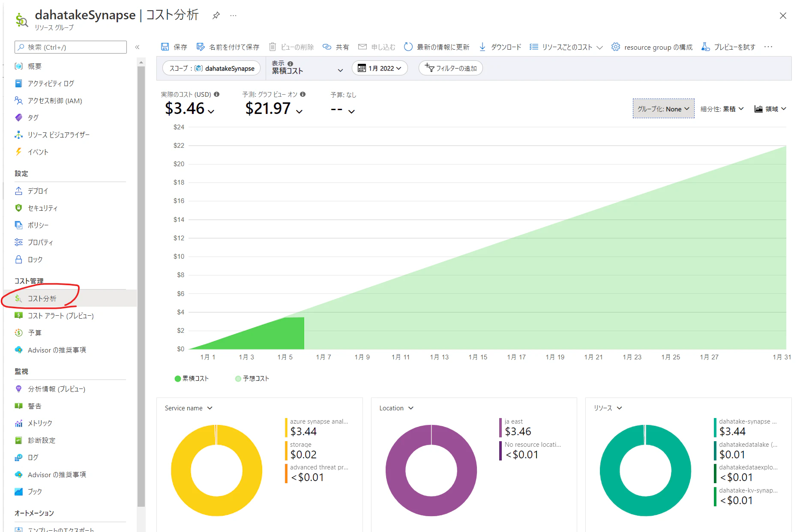Screen dimensions: 800x532
Task: Open the グループ化: None dropdown
Action: (x=663, y=109)
